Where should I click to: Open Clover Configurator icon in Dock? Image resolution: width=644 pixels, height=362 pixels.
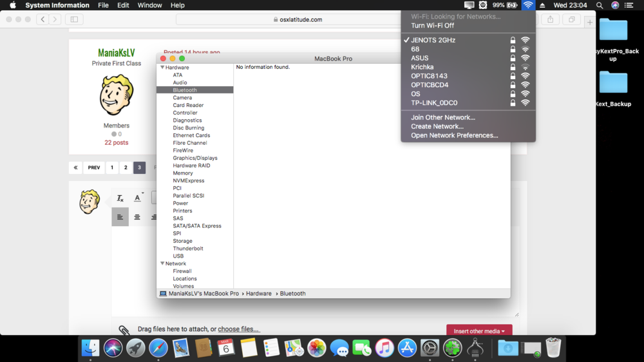(452, 348)
